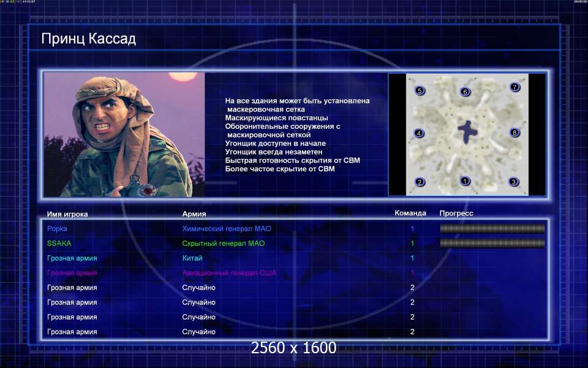Screen dimensions: 588x368
Task: Select start position 6 on the minimap
Action: click(465, 91)
